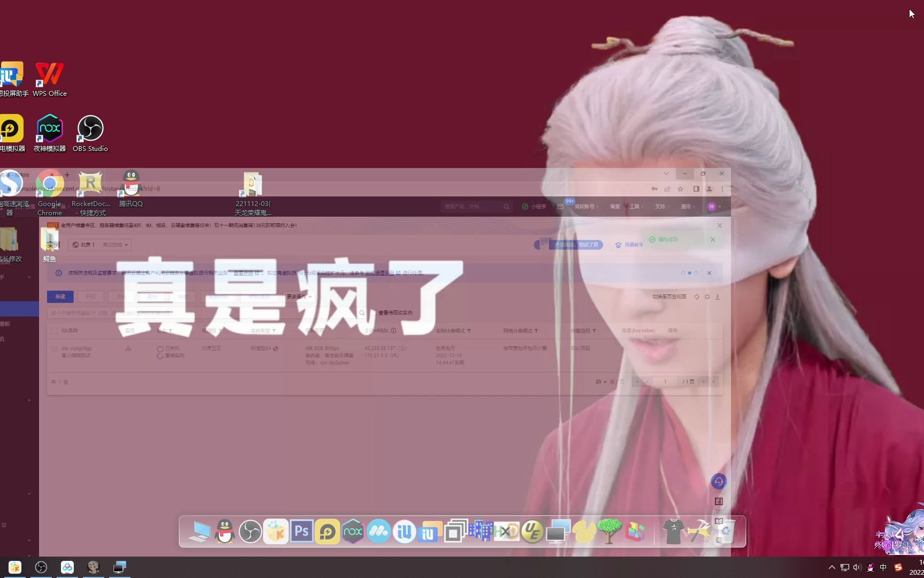924x578 pixels.
Task: Launch OBS from the dock
Action: (250, 532)
